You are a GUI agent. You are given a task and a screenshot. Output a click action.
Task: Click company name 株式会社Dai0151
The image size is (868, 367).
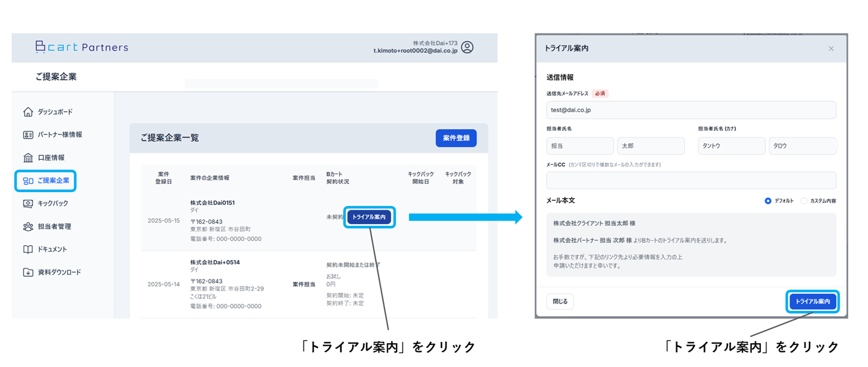click(x=212, y=203)
